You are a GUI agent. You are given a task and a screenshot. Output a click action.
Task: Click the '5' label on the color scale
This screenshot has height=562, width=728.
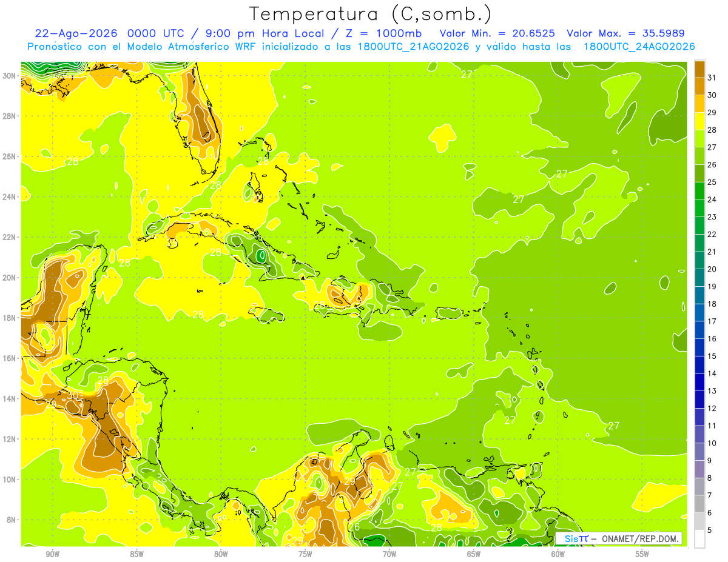(710, 530)
